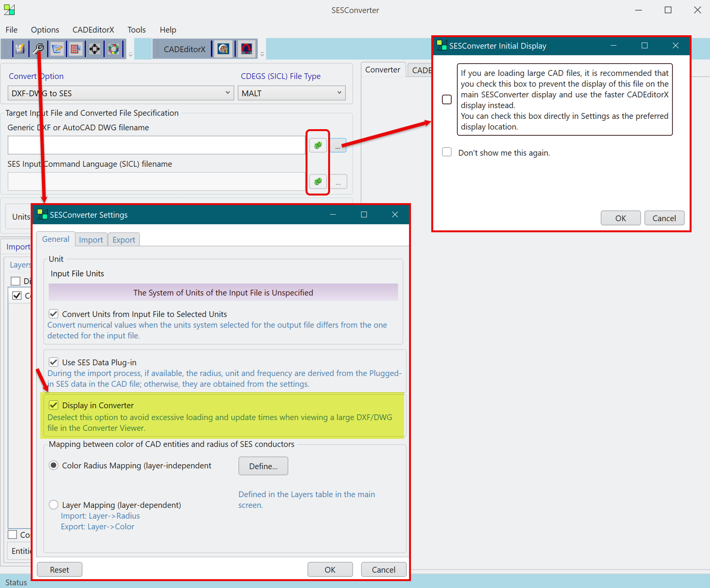Select Color Radius Mapping radio button
The image size is (710, 588).
click(53, 465)
